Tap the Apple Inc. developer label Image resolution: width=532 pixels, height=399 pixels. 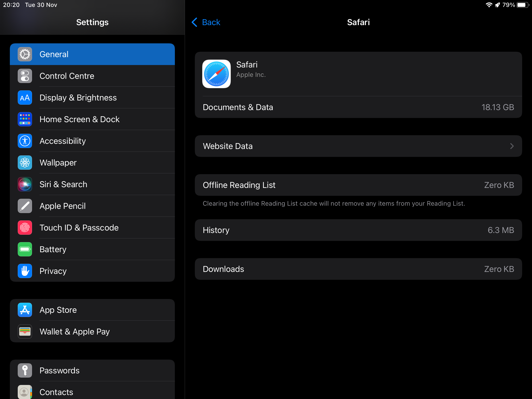[251, 75]
